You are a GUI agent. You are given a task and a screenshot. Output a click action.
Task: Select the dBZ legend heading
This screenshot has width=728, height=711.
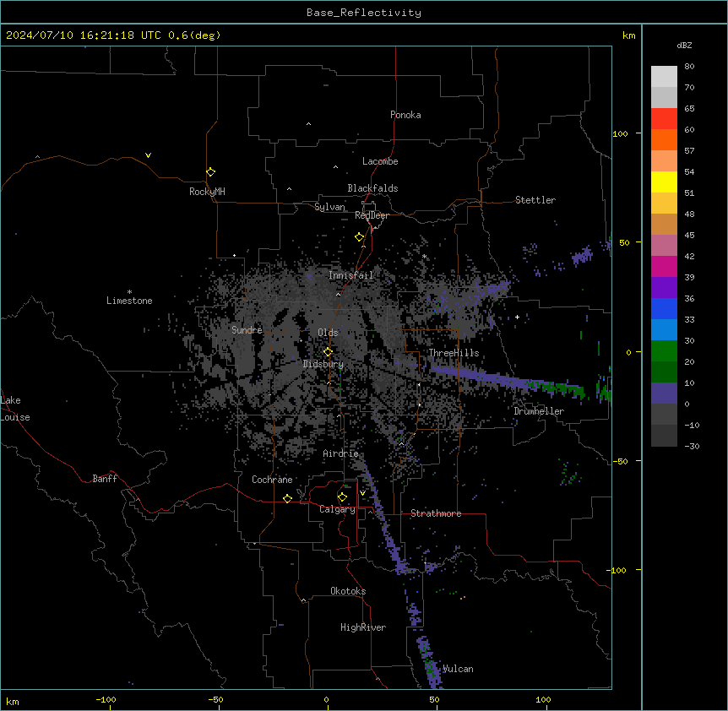pos(684,45)
